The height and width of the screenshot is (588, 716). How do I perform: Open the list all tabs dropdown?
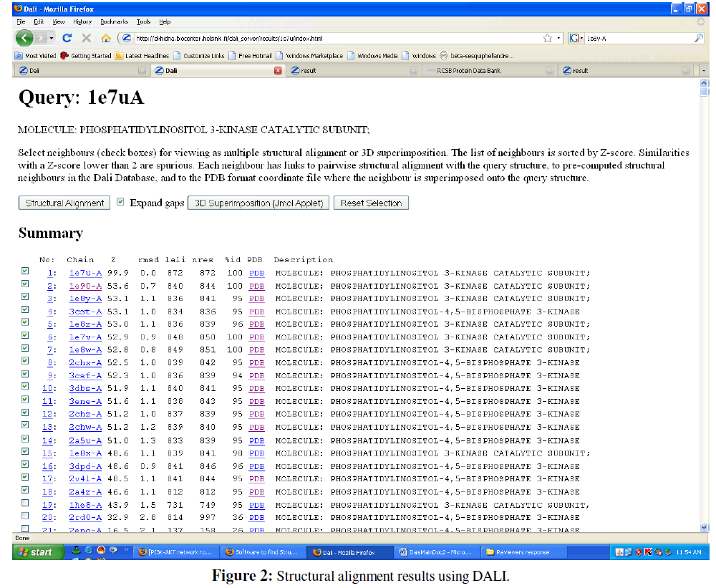click(703, 71)
